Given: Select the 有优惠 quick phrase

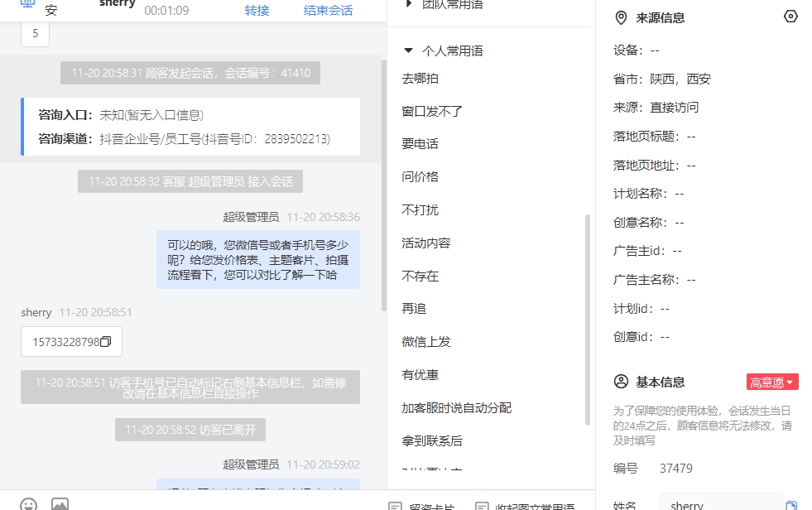Looking at the screenshot, I should pos(420,375).
